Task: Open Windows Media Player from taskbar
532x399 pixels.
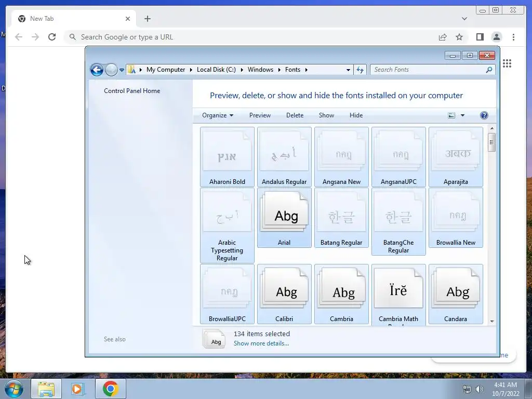Action: point(78,389)
